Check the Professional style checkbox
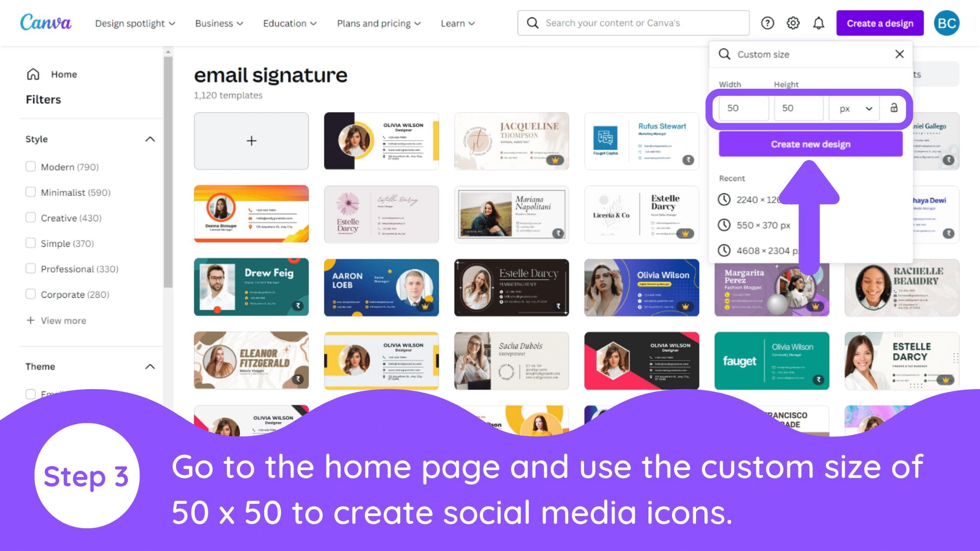 (31, 269)
